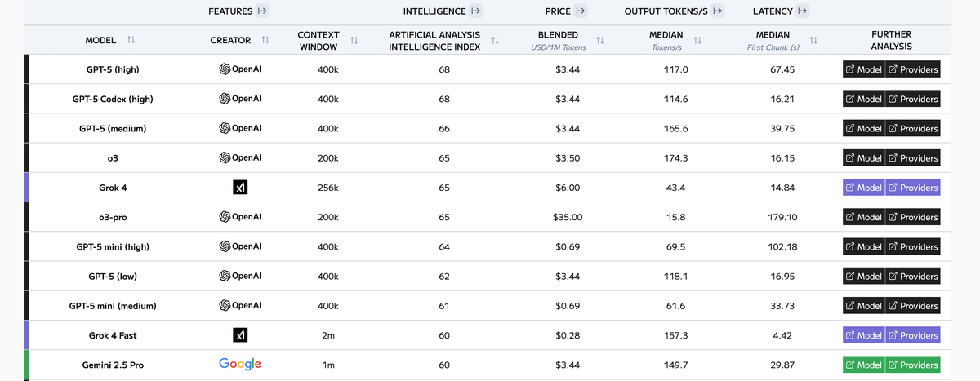Click the OpenAI logo in o3-pro row
The image size is (980, 381).
[240, 217]
